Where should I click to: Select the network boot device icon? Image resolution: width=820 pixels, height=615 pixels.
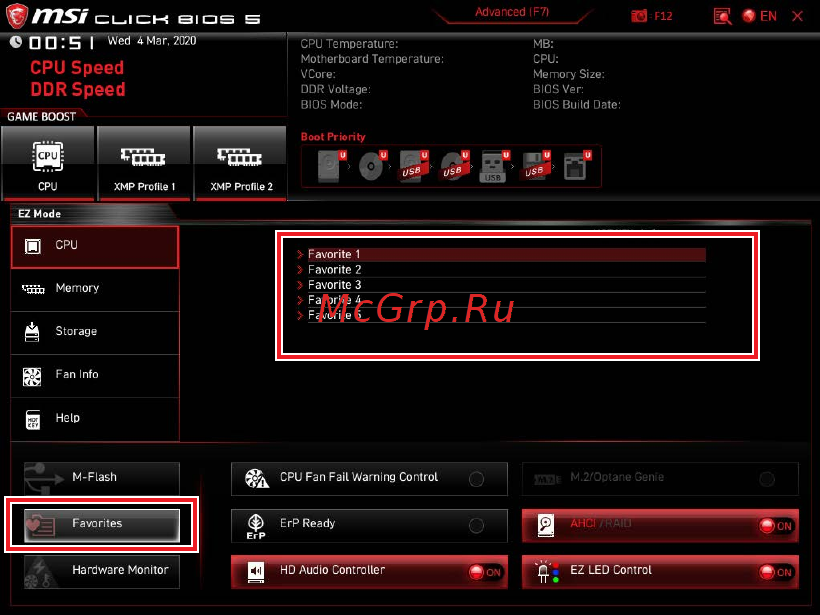tap(577, 166)
